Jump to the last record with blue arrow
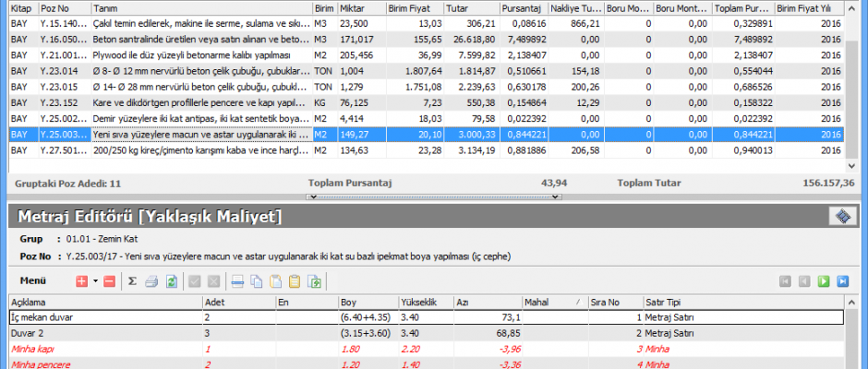 pyautogui.click(x=842, y=280)
